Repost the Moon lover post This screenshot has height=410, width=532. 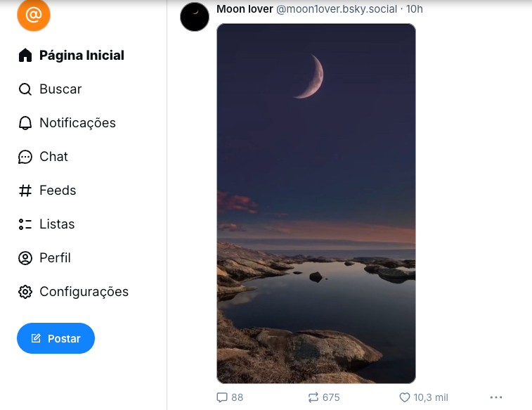pyautogui.click(x=313, y=397)
